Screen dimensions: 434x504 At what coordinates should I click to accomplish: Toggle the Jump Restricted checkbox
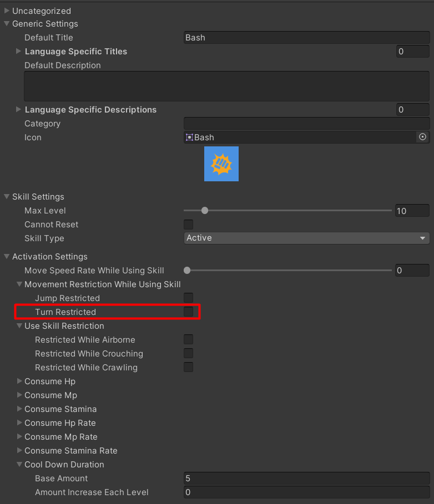(x=188, y=298)
